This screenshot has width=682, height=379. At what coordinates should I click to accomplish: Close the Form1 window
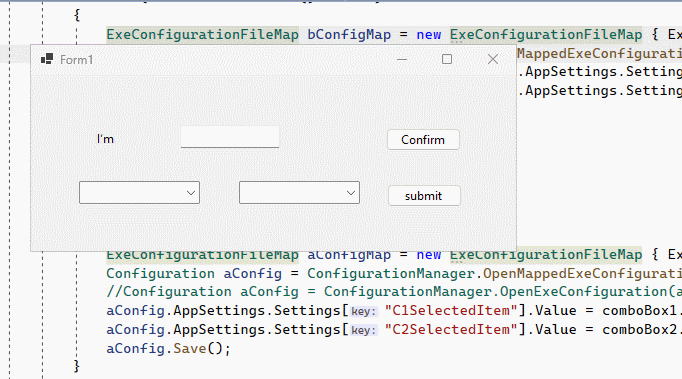(x=493, y=59)
